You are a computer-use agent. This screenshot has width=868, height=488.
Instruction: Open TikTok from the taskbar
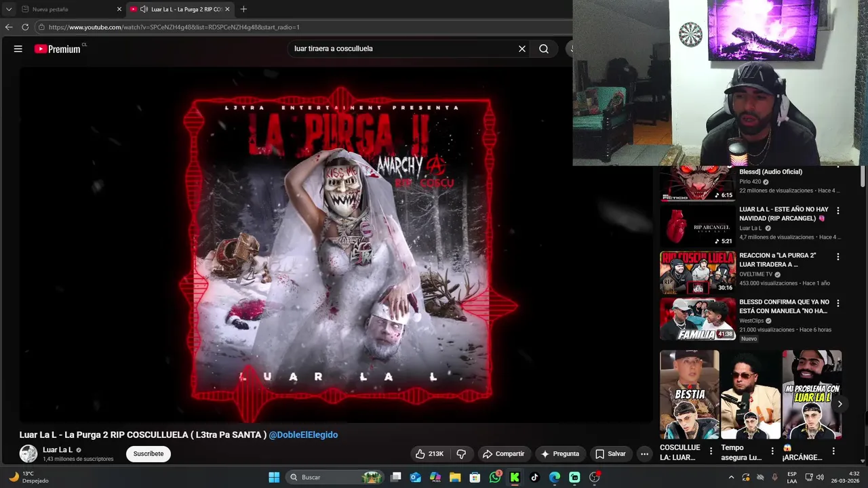click(534, 477)
